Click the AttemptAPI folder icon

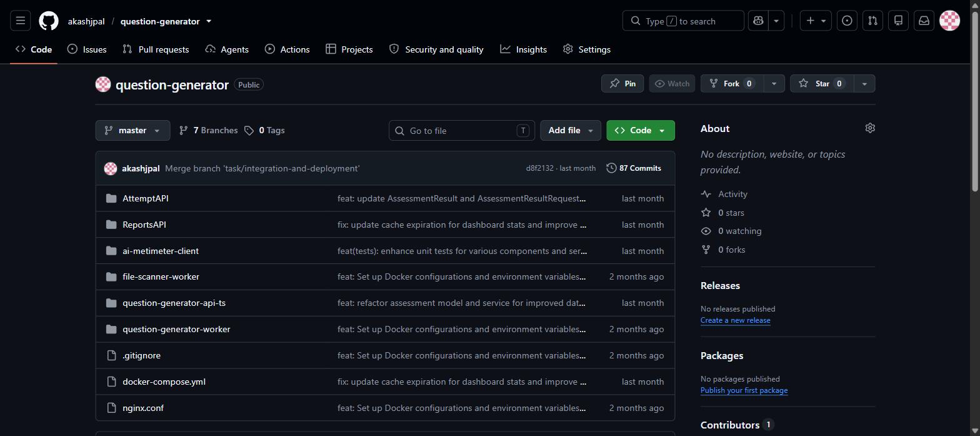111,198
